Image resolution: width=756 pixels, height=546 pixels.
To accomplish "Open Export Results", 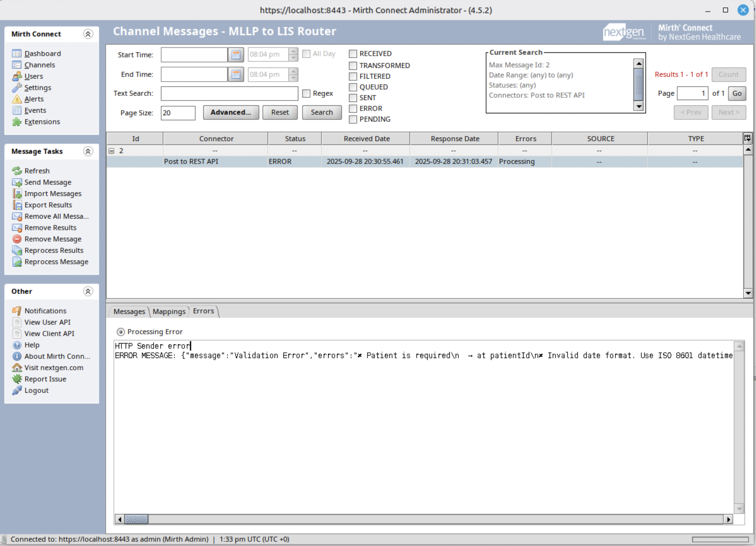I will pos(48,205).
